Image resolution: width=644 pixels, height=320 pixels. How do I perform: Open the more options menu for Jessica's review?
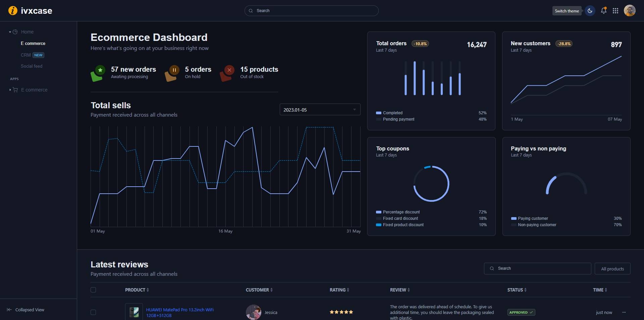tap(624, 312)
